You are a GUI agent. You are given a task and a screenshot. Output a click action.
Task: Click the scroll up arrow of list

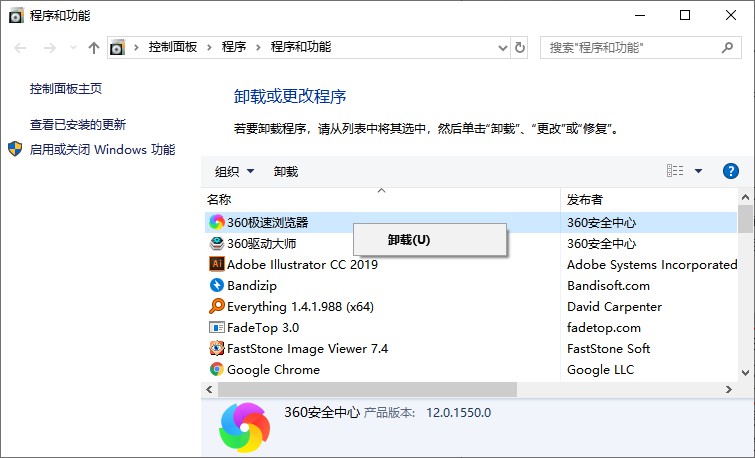point(745,196)
